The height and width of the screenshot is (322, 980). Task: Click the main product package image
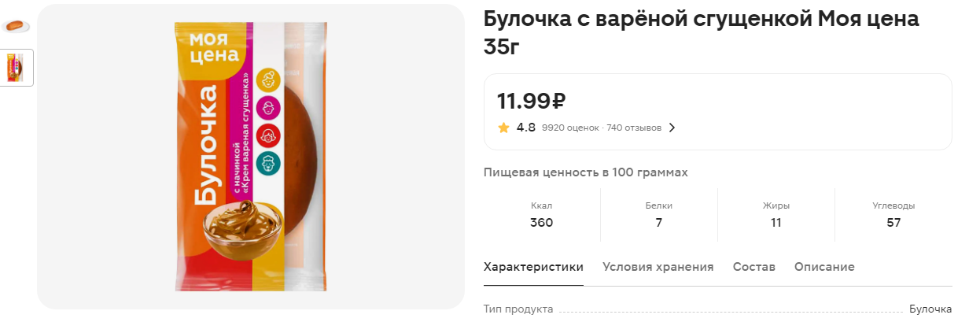coord(251,157)
